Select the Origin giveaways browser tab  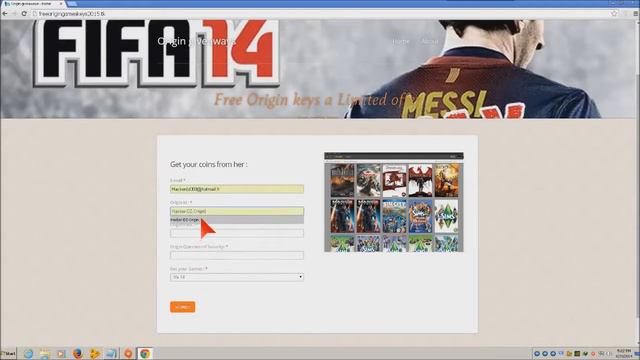(33, 4)
